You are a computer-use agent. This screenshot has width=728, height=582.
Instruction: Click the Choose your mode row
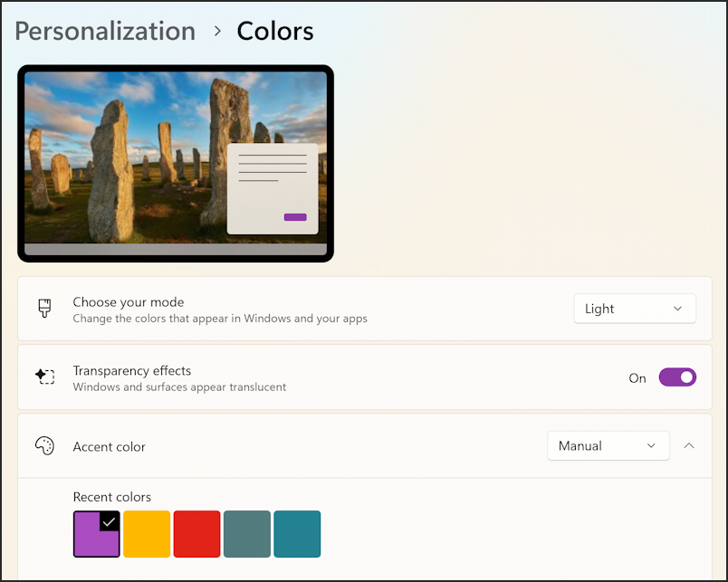365,309
